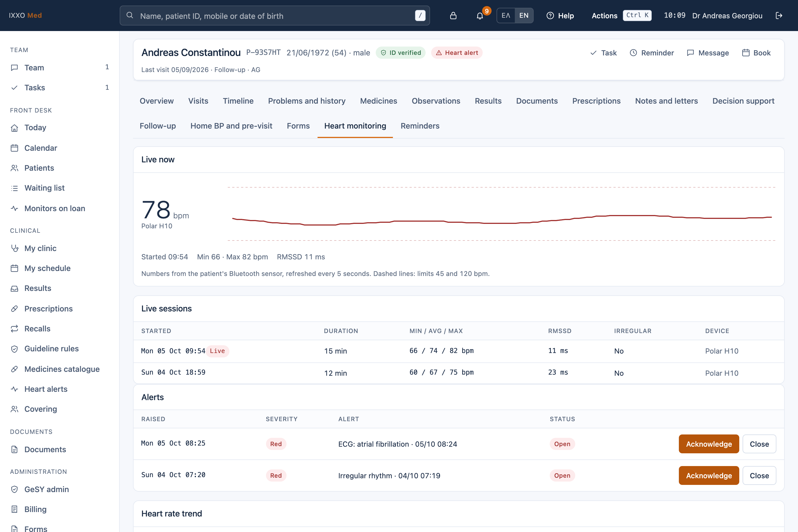Click the Waiting list icon in the sidebar

14,188
